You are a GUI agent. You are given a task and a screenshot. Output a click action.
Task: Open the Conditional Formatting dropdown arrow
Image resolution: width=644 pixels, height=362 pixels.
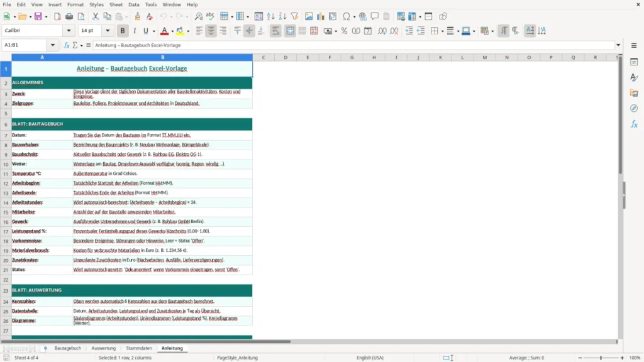(x=492, y=31)
